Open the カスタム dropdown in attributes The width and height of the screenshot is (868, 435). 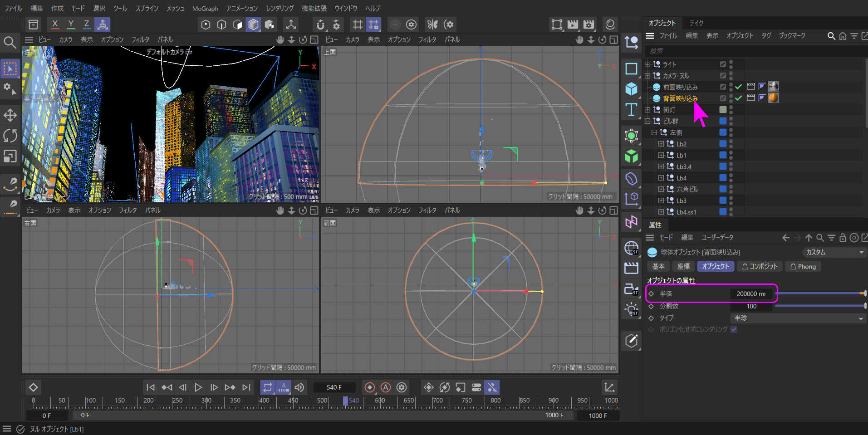(x=834, y=252)
